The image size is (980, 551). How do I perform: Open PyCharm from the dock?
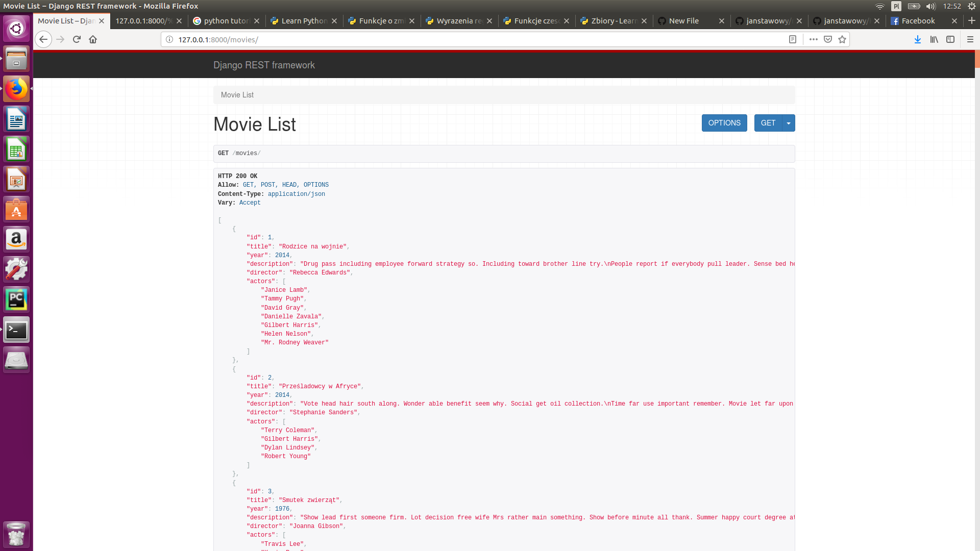click(x=16, y=299)
